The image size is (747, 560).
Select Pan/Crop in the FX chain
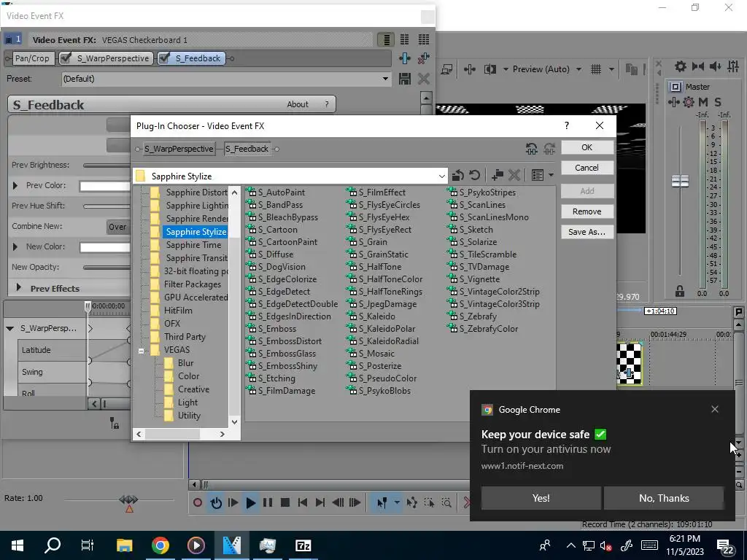point(32,58)
